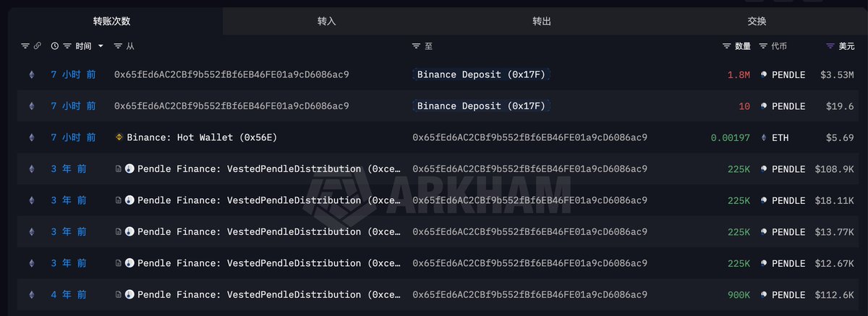Expand the 时间 sort dropdown arrow
The height and width of the screenshot is (316, 868).
[101, 46]
